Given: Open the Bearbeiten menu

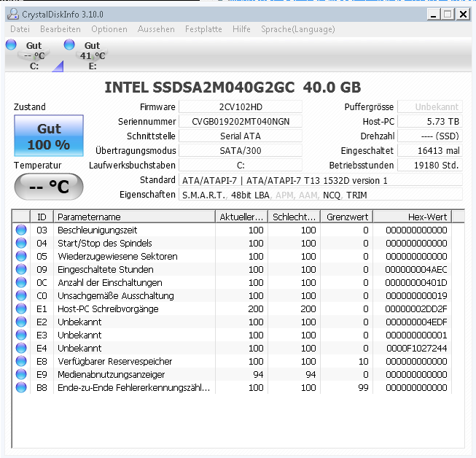Looking at the screenshot, I should (61, 29).
